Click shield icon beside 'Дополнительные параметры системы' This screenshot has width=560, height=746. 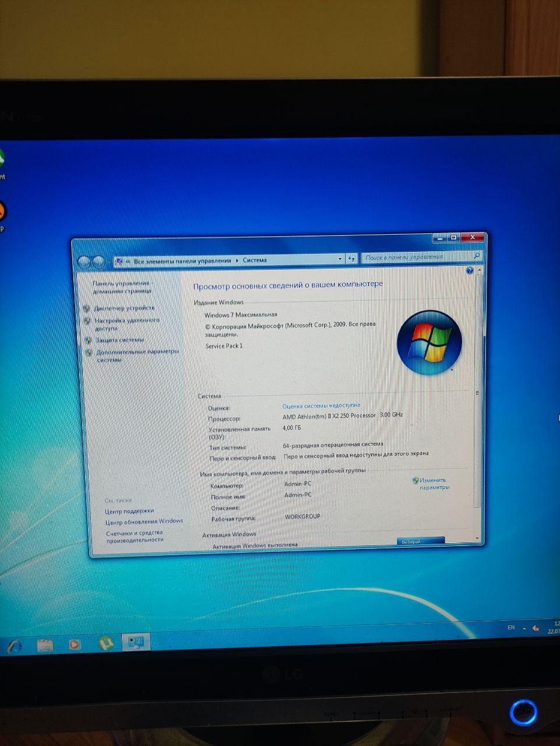click(x=89, y=353)
